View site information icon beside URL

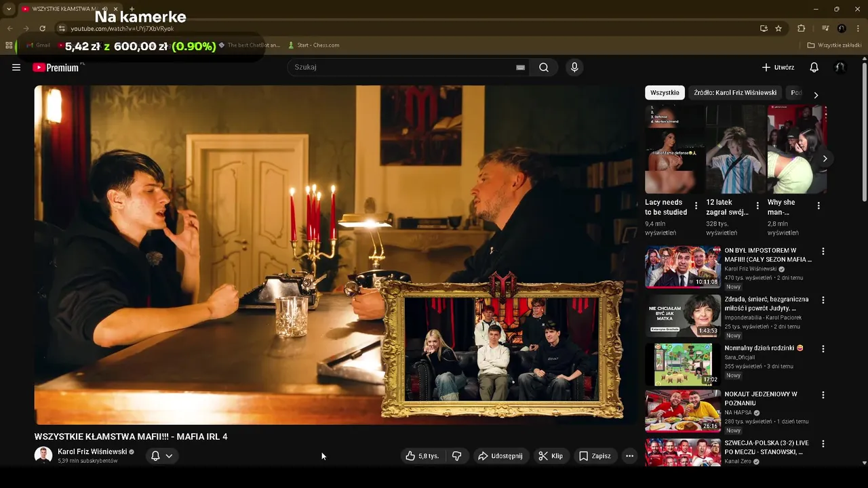tap(62, 28)
